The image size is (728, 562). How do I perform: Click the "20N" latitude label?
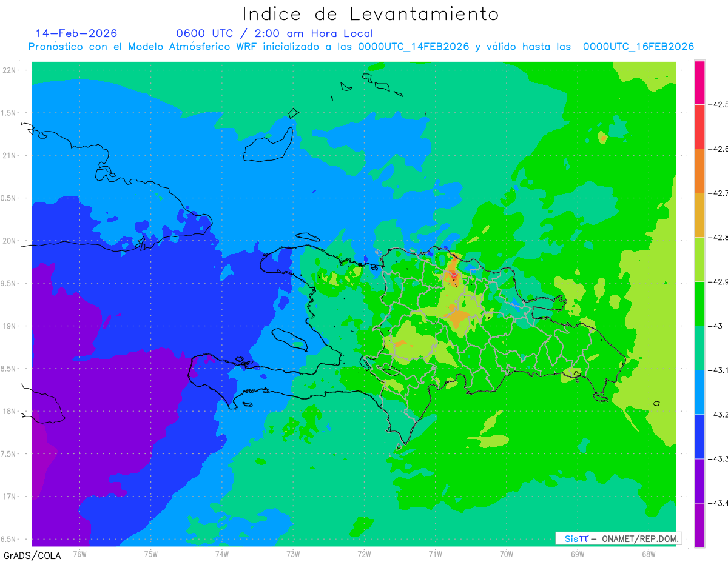point(10,241)
